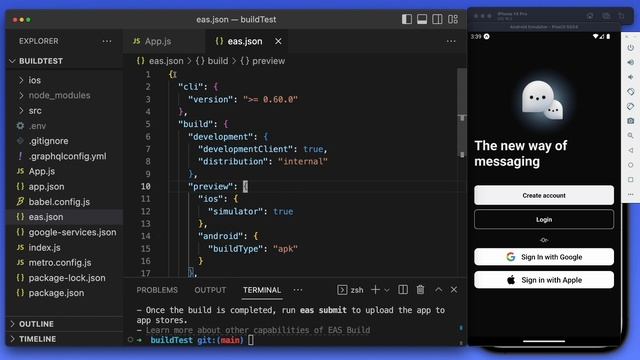
Task: Click emulator rotate right icon
Action: click(631, 106)
